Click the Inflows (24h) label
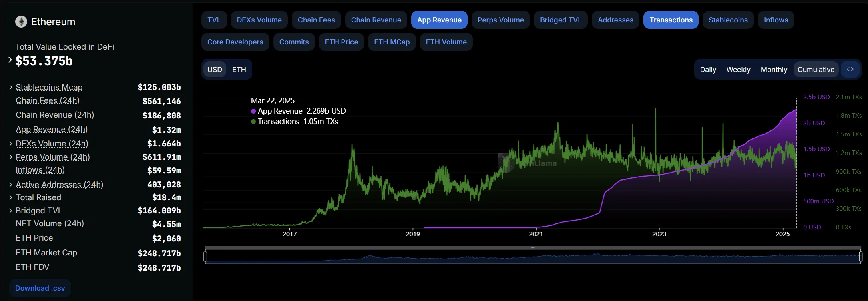This screenshot has height=301, width=868. [x=40, y=170]
